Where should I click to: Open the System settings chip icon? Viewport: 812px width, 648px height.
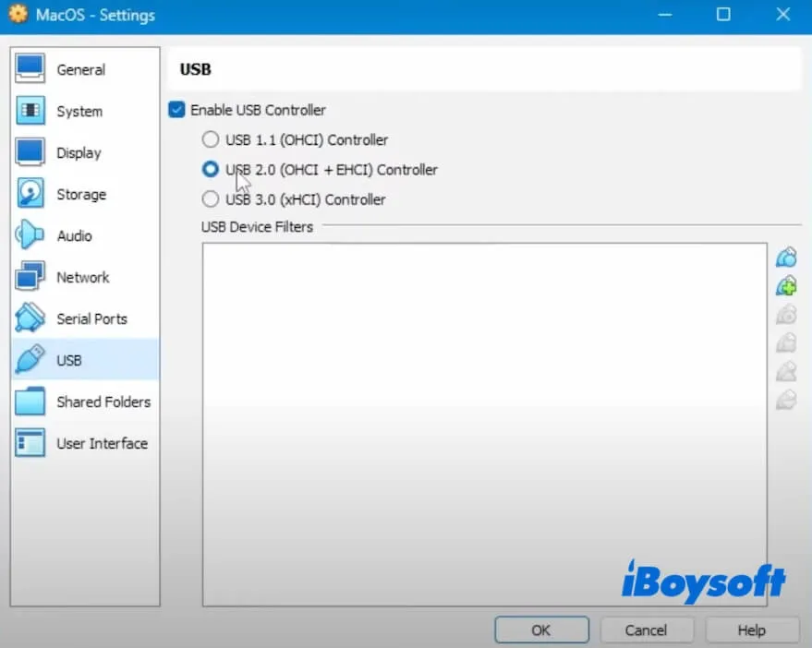(x=30, y=111)
